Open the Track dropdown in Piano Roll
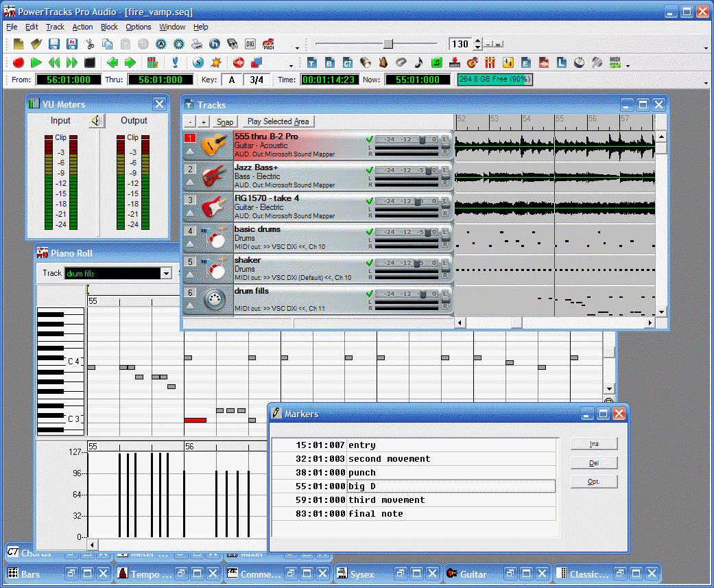Viewport: 714px width, 588px height. [x=166, y=273]
